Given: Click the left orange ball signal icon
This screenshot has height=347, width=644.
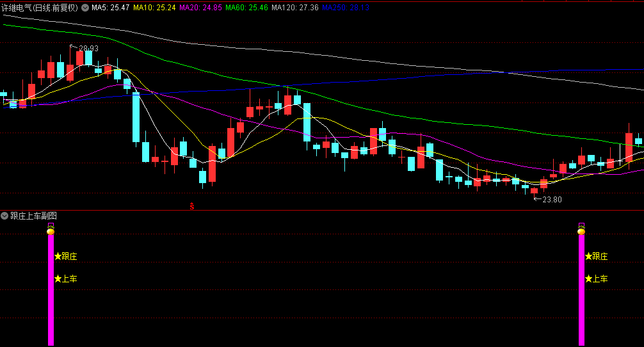Looking at the screenshot, I should 51,230.
